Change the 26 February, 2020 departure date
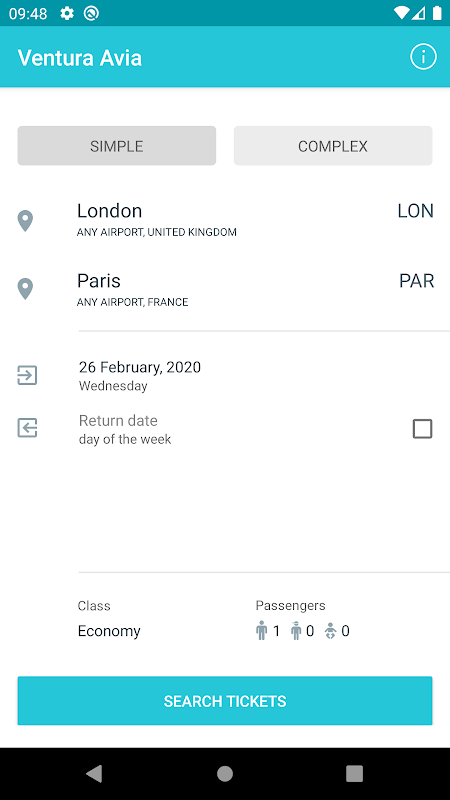Image resolution: width=450 pixels, height=800 pixels. (x=140, y=375)
